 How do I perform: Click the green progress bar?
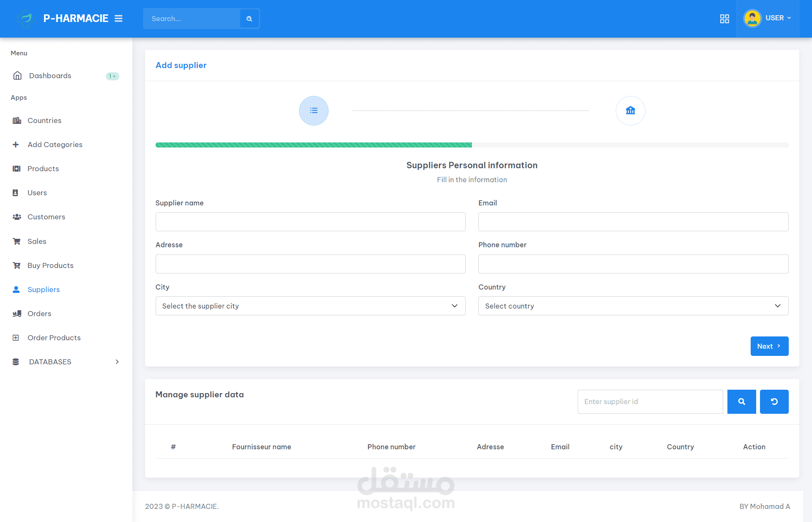pyautogui.click(x=313, y=145)
